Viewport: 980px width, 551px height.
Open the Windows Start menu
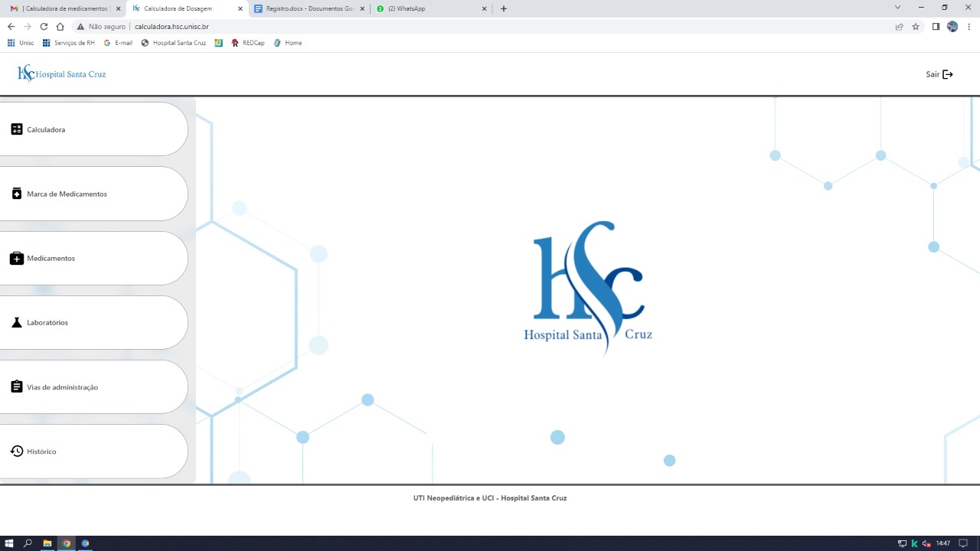coord(9,543)
